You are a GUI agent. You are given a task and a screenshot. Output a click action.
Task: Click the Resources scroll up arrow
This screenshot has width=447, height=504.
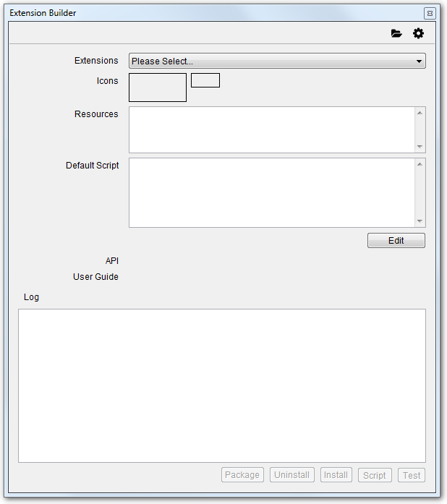(420, 113)
